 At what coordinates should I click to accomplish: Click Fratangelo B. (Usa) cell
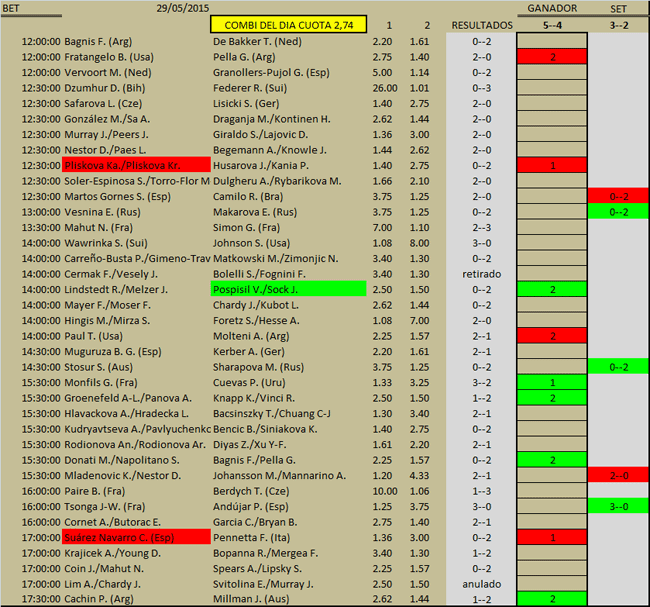click(x=109, y=57)
